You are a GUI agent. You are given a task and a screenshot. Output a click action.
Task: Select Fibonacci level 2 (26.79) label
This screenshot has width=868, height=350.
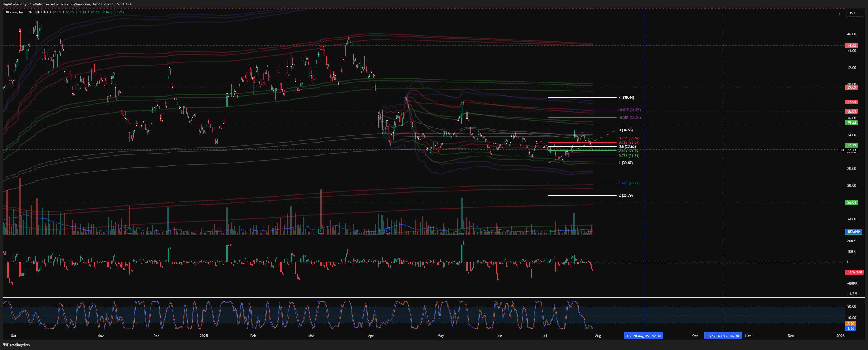[625, 195]
